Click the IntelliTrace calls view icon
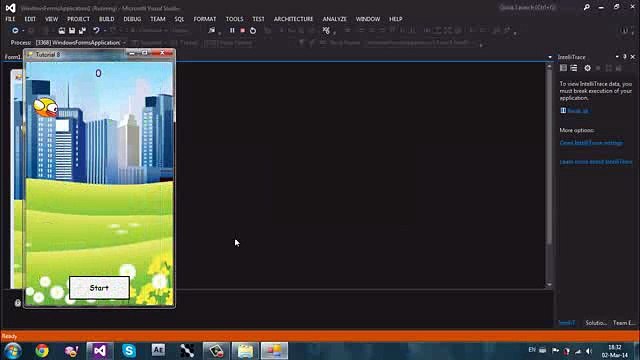This screenshot has width=640, height=360. [x=574, y=68]
